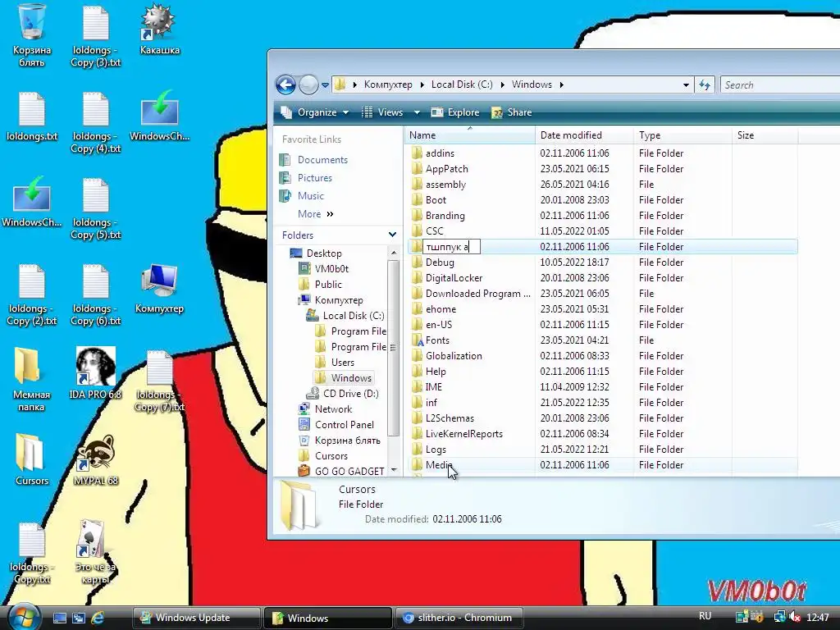Open recent pages dropdown next to Forward
Screen dimensions: 840x630
pos(325,84)
